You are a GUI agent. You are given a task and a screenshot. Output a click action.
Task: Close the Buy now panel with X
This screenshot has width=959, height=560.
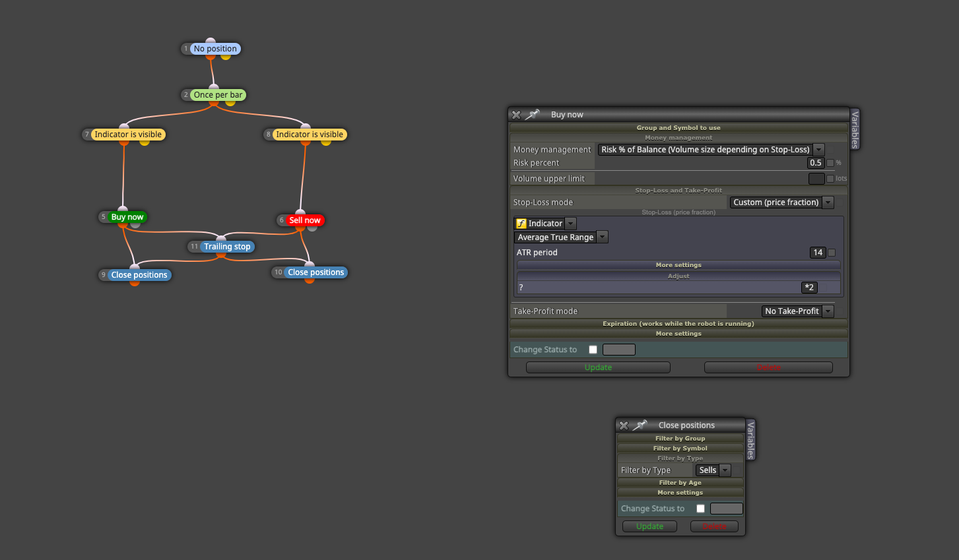coord(516,115)
